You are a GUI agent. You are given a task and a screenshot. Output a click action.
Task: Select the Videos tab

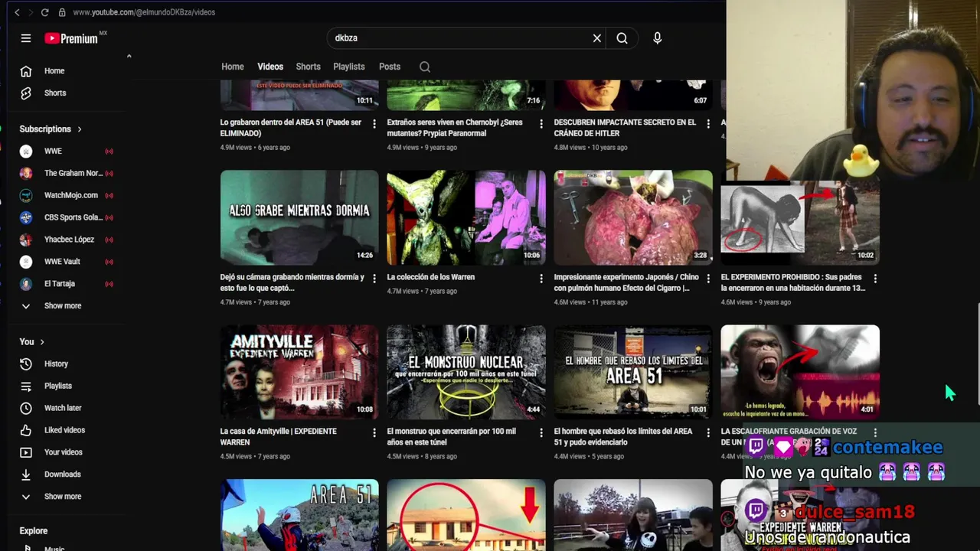[270, 67]
